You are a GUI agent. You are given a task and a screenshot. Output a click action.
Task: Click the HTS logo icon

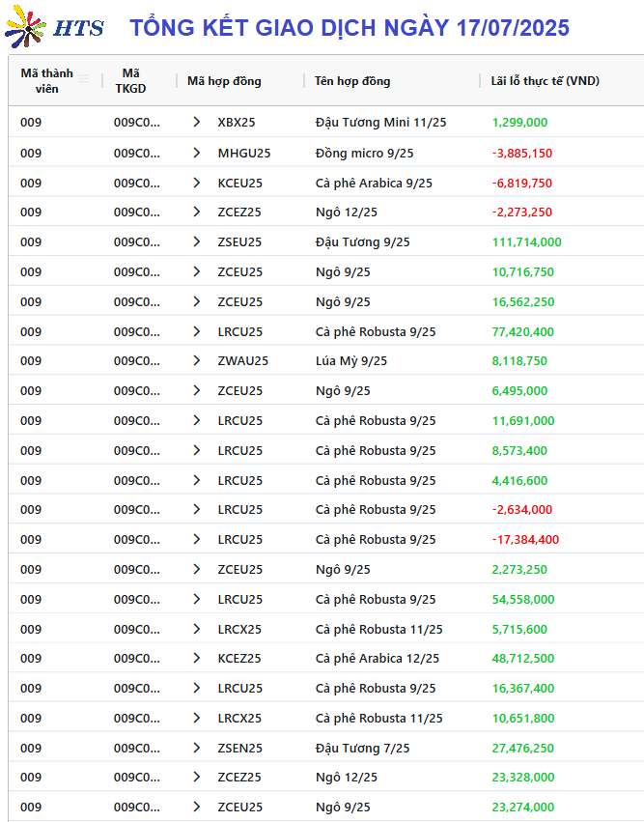click(26, 26)
